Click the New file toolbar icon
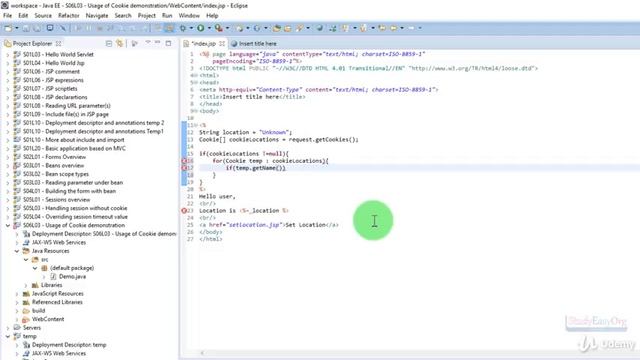The width and height of the screenshot is (640, 360). click(x=8, y=28)
